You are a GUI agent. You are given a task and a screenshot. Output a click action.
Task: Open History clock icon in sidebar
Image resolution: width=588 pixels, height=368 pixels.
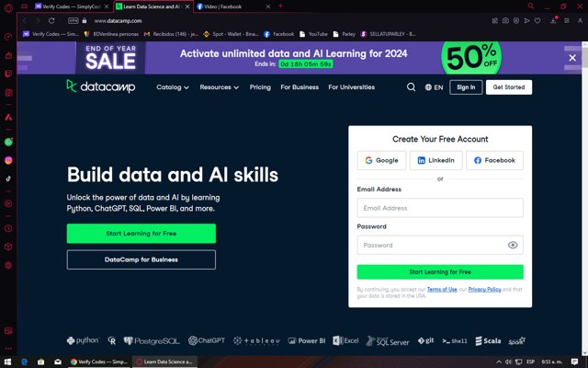(x=8, y=228)
